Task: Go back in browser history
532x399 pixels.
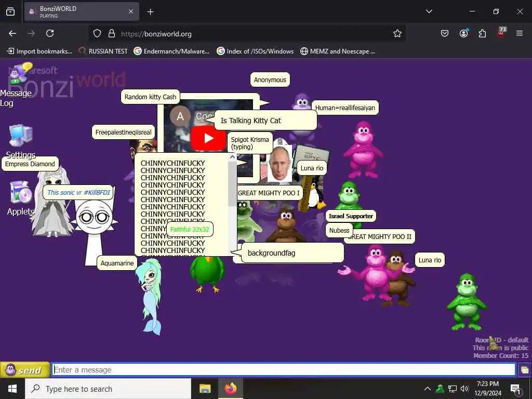Action: tap(12, 33)
